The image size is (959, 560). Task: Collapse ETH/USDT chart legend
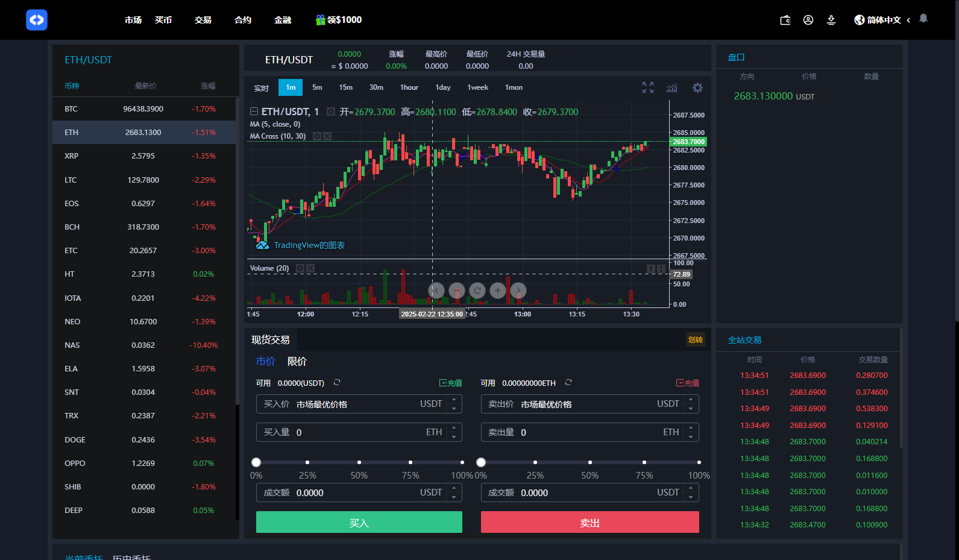pyautogui.click(x=254, y=112)
